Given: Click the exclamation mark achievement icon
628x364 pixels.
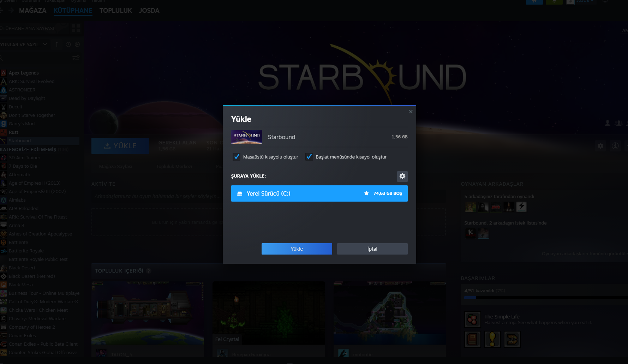Looking at the screenshot, I should pos(492,339).
